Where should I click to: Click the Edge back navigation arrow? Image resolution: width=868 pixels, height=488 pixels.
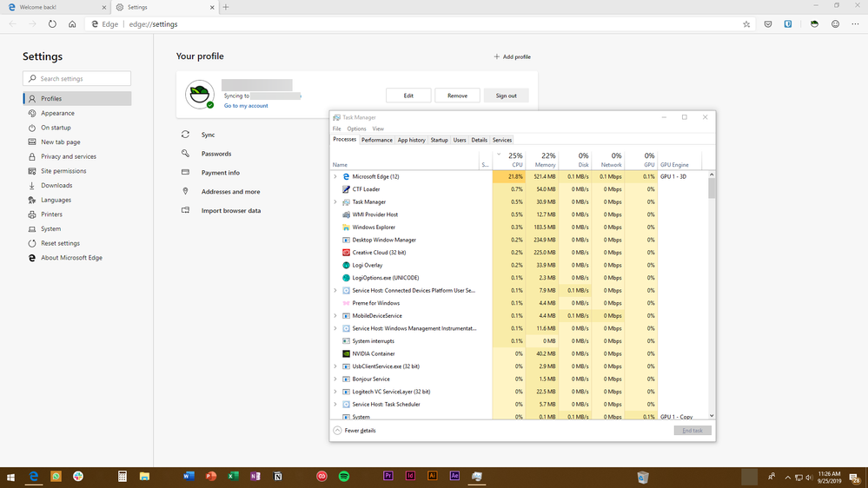click(x=13, y=24)
